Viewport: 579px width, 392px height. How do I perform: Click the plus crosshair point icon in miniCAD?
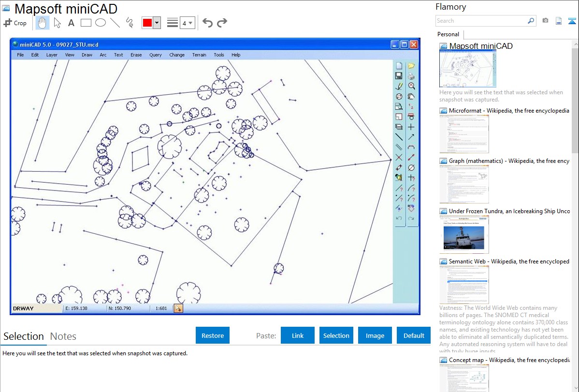[x=411, y=127]
